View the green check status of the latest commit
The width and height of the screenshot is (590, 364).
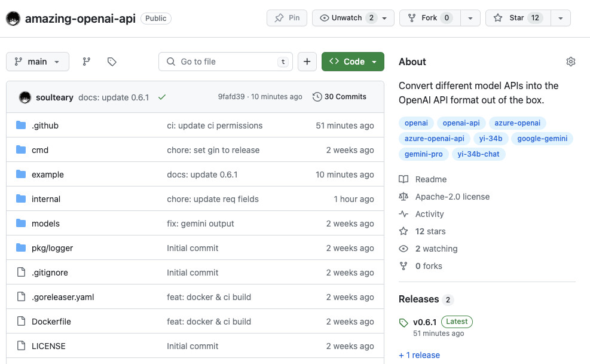click(162, 97)
